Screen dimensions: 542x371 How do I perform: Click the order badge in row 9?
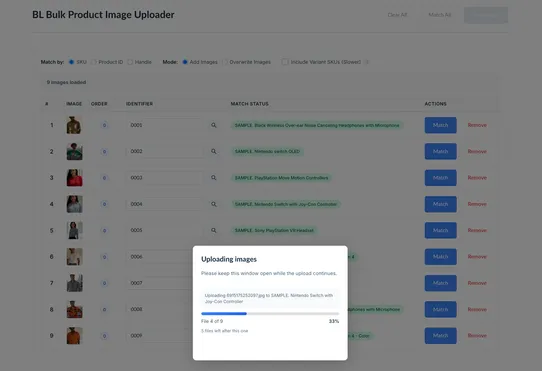(x=104, y=336)
